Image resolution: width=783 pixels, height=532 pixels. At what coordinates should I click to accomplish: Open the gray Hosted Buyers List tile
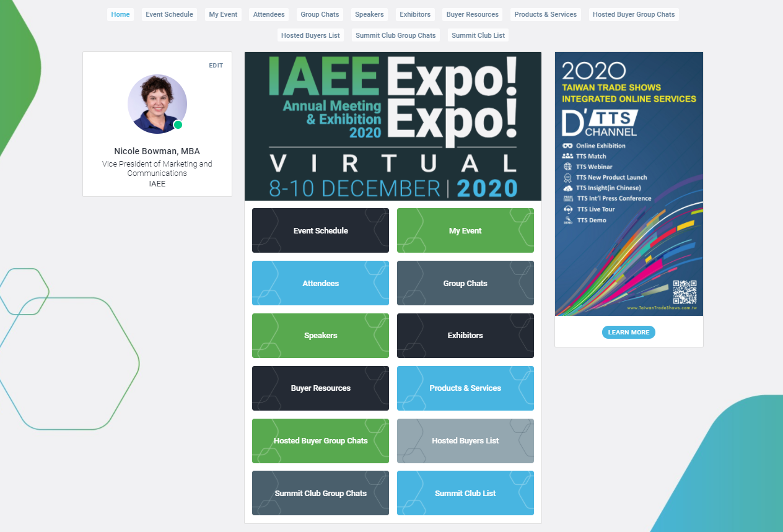(465, 441)
